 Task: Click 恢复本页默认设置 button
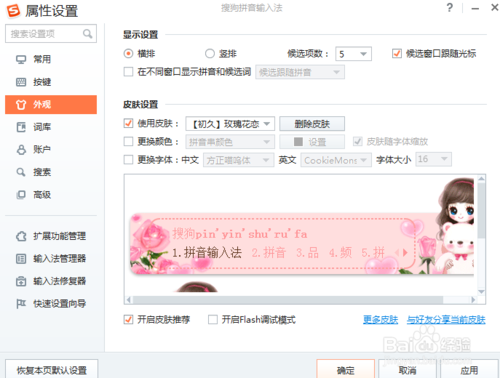pyautogui.click(x=52, y=370)
